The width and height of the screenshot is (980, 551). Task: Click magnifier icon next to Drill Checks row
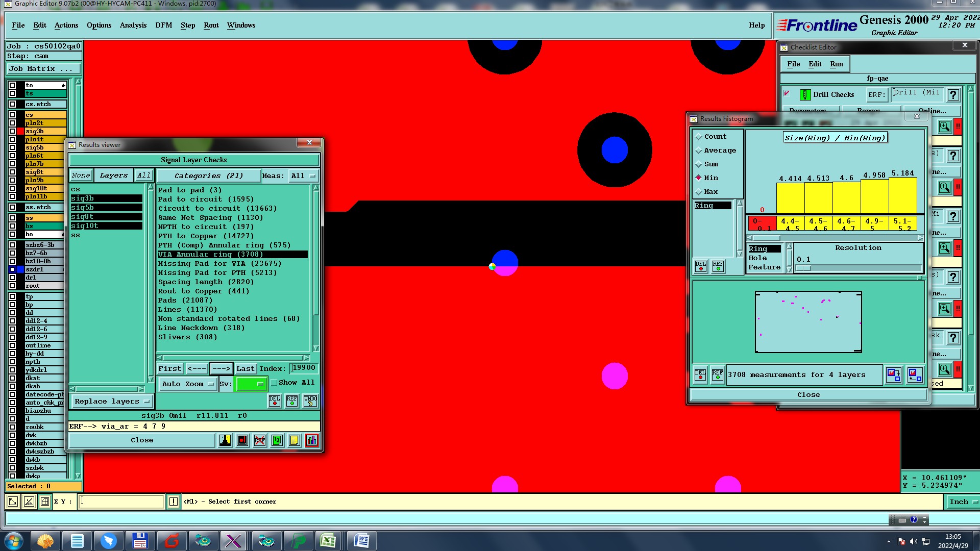click(945, 127)
